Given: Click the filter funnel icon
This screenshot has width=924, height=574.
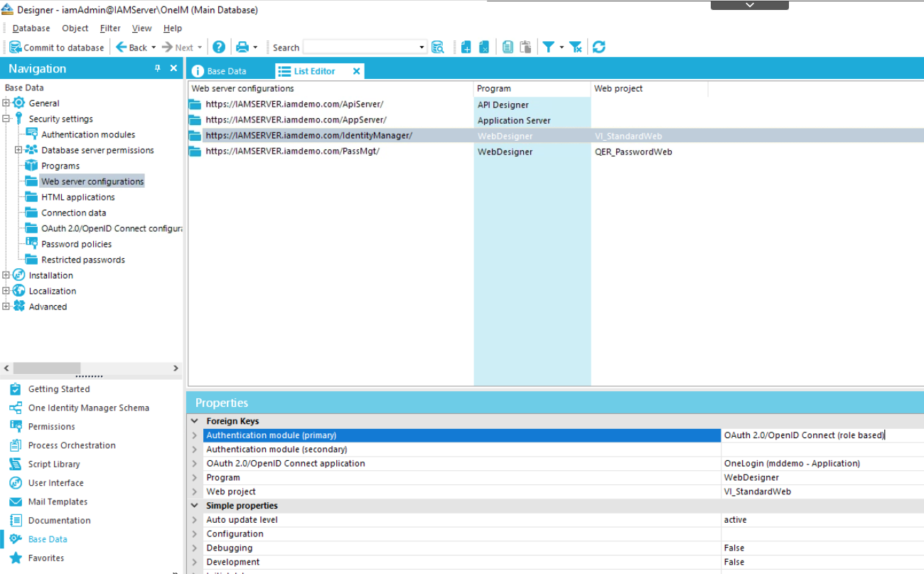Looking at the screenshot, I should click(548, 48).
